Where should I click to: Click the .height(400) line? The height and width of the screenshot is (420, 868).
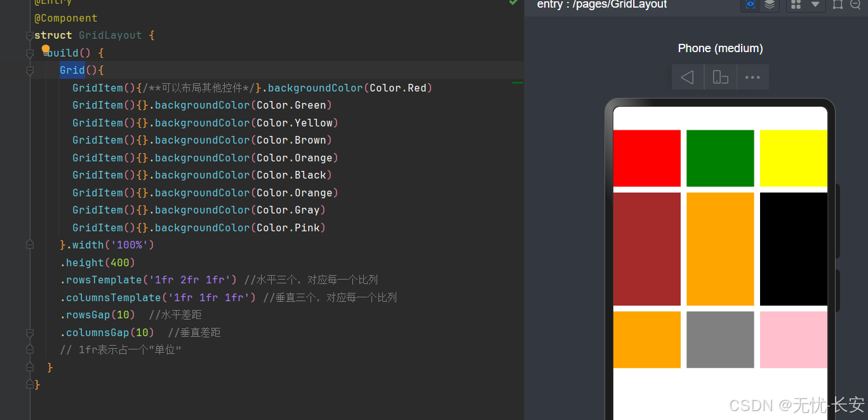(x=98, y=262)
